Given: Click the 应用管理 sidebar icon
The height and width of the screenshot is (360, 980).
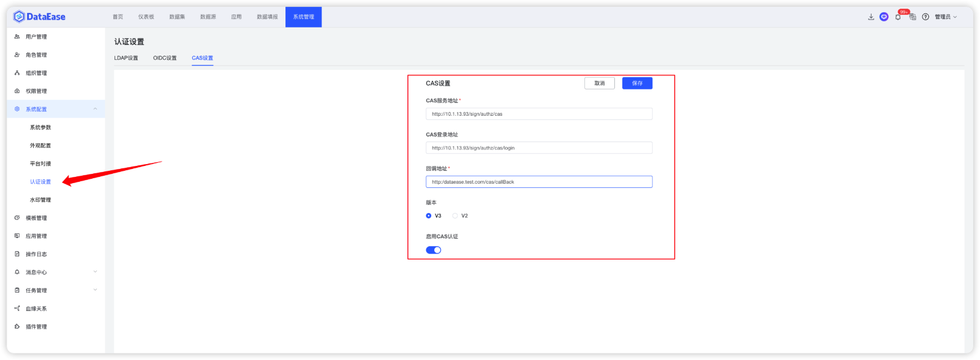Looking at the screenshot, I should [17, 236].
